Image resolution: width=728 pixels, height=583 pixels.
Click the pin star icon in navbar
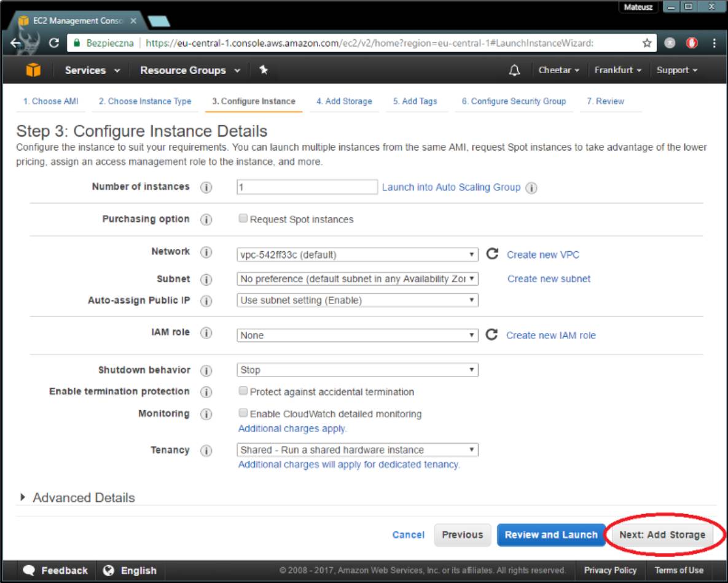click(x=264, y=70)
